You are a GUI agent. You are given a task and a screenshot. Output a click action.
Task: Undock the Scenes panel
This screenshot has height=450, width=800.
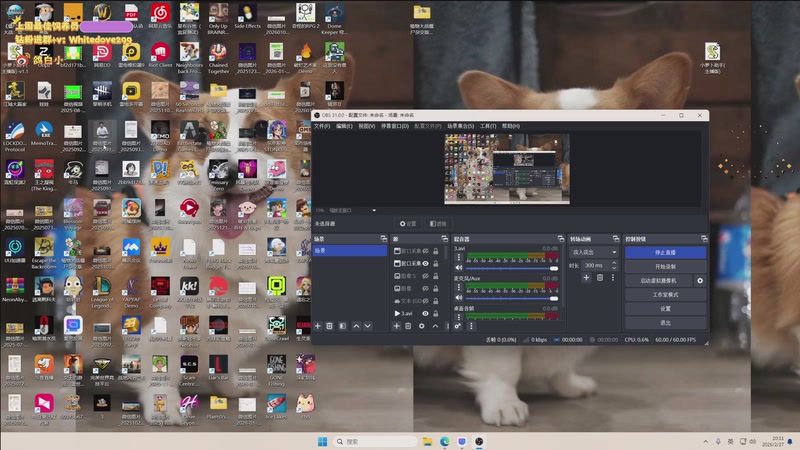384,239
